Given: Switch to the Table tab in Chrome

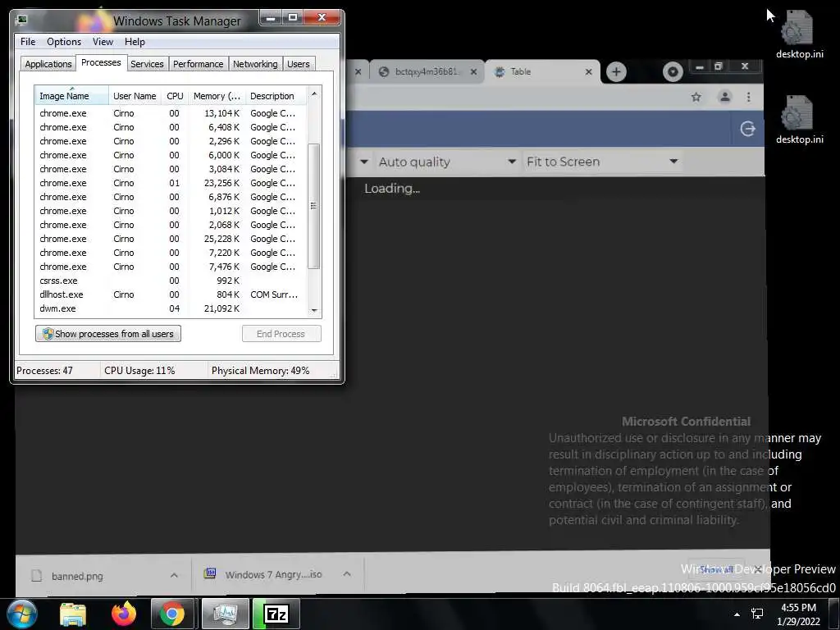Looking at the screenshot, I should click(x=541, y=72).
